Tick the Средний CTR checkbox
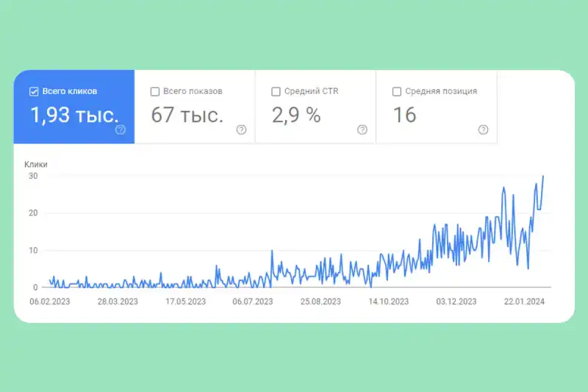Image resolution: width=588 pixels, height=392 pixels. 276,92
